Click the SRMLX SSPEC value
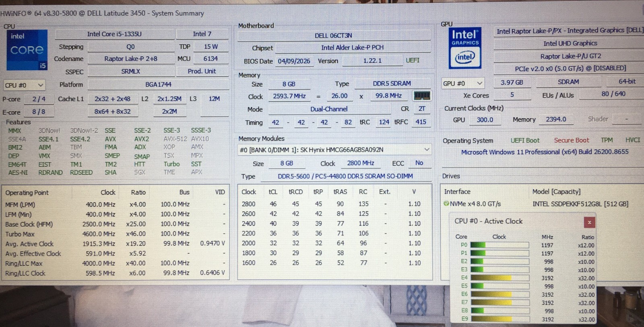The height and width of the screenshot is (327, 644). tap(131, 71)
